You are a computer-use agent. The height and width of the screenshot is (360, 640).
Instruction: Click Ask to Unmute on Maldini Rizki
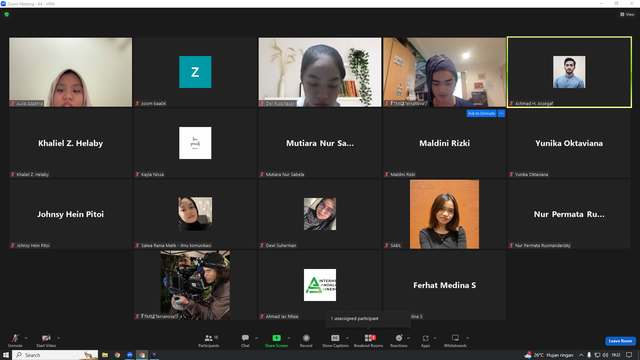(481, 113)
